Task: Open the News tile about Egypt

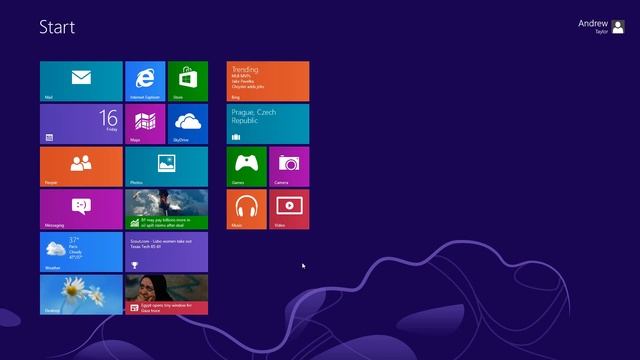Action: (x=167, y=295)
